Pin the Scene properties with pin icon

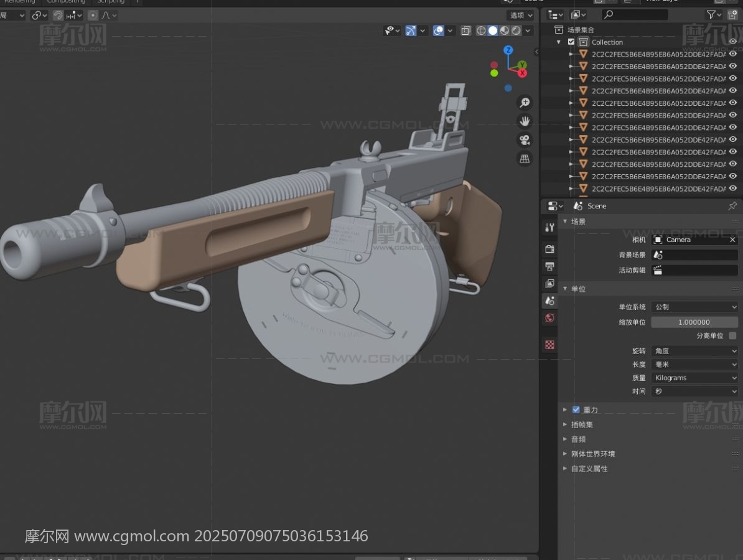(732, 205)
